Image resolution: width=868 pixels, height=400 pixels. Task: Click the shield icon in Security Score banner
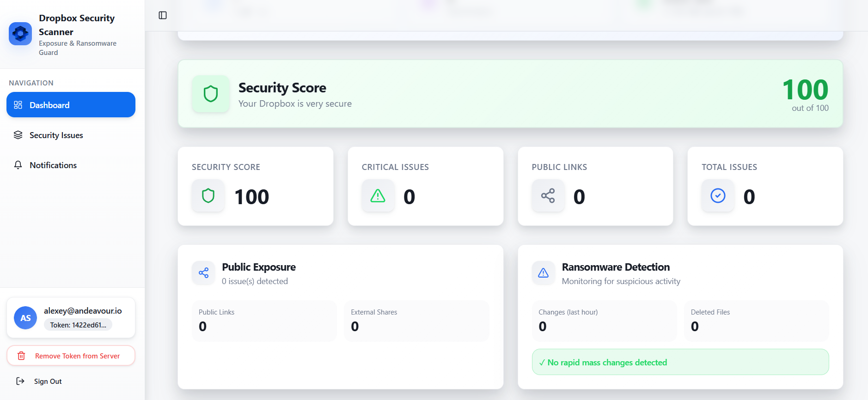click(x=211, y=94)
